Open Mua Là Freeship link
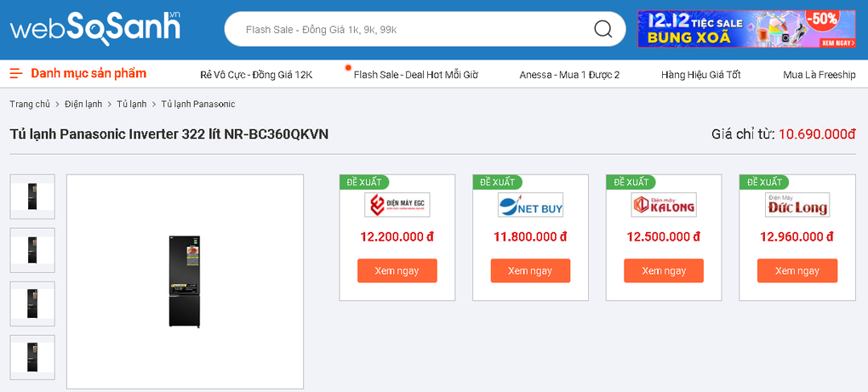 pos(819,75)
